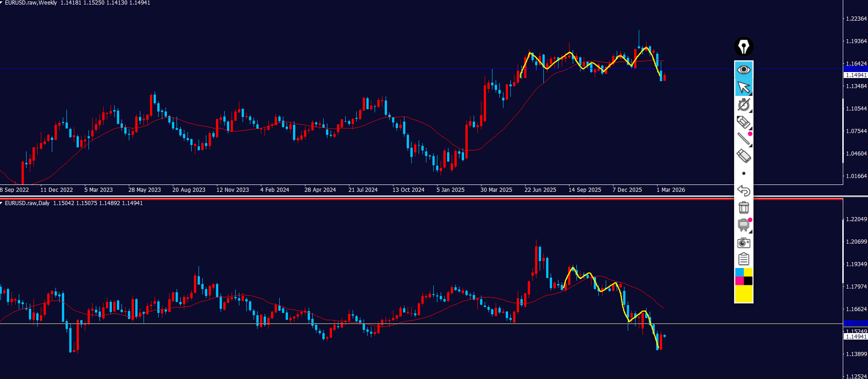Select the marker pen drawing tool

point(743,122)
